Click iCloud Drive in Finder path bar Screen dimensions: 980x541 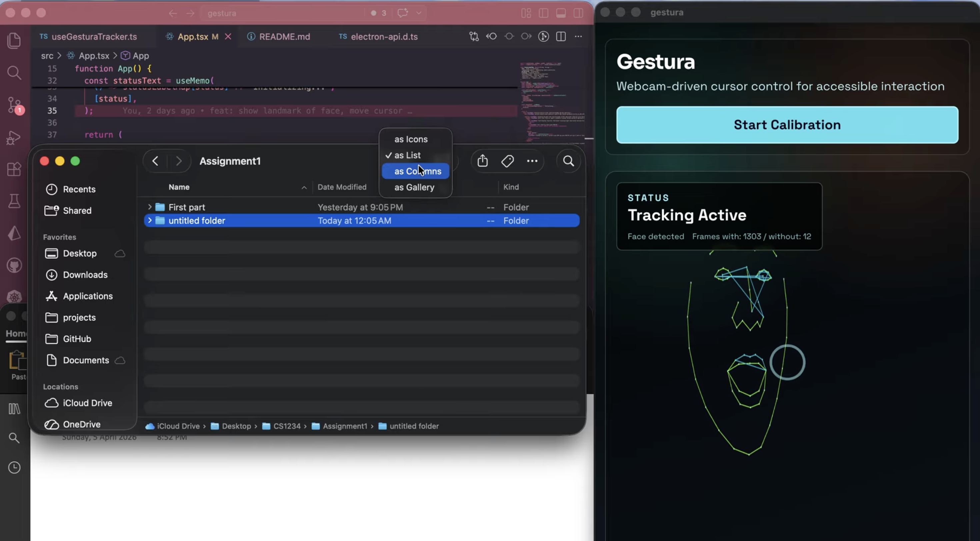[x=173, y=426]
